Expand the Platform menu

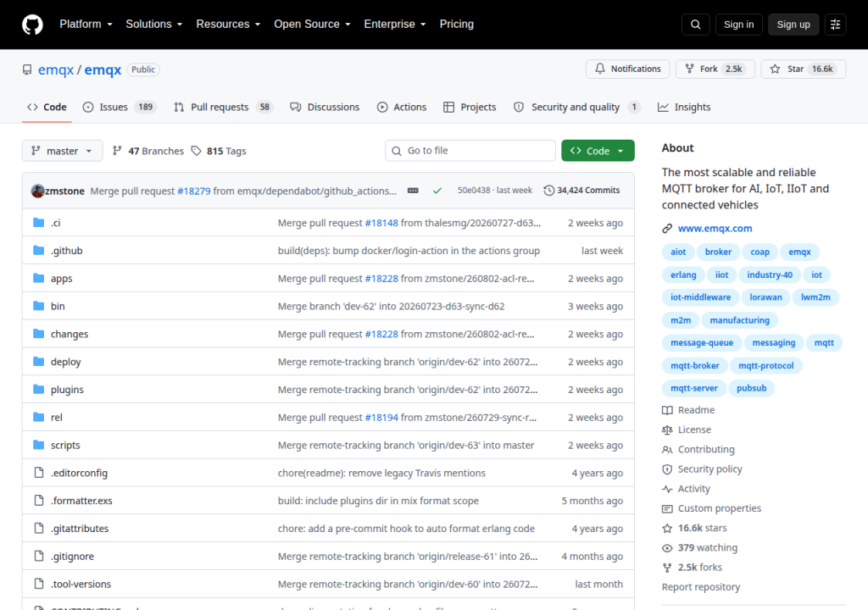point(86,25)
